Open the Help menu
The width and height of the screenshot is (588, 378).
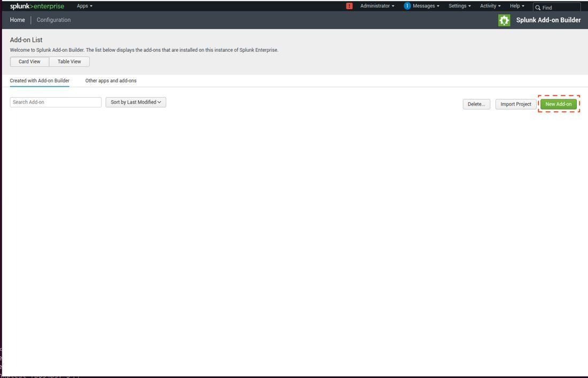click(517, 6)
